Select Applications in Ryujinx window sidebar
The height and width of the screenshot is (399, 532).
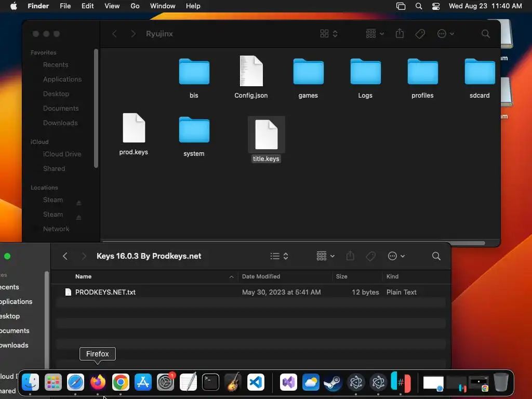click(x=62, y=79)
